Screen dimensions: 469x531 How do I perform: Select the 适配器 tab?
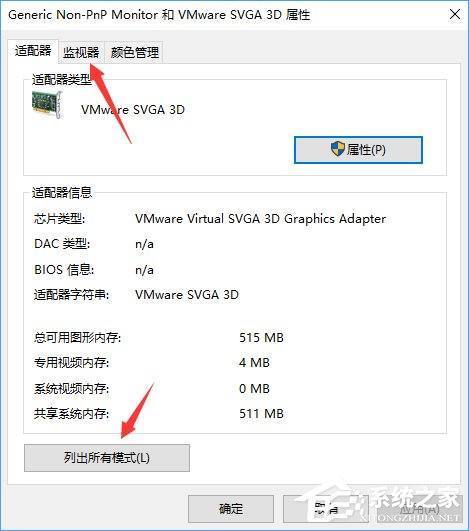(x=33, y=51)
